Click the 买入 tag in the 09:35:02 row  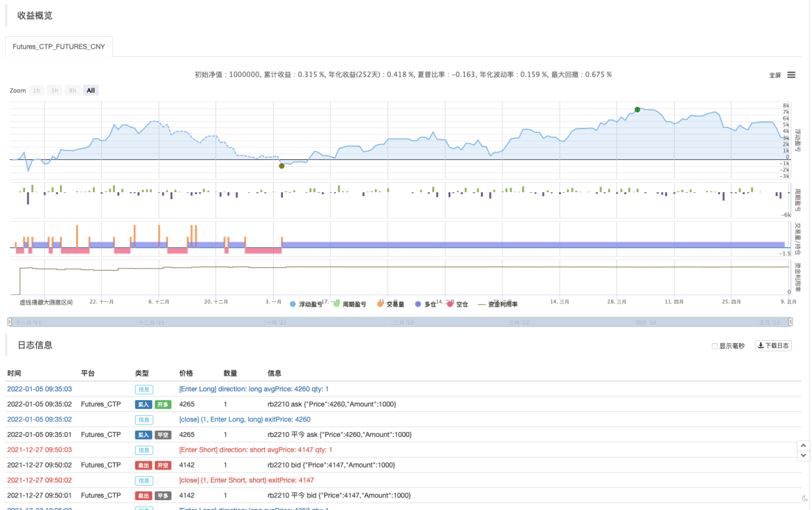pyautogui.click(x=144, y=405)
